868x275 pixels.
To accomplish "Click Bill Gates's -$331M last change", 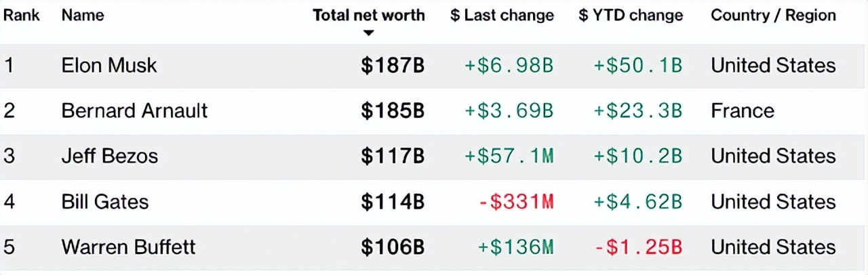I will coord(517,202).
